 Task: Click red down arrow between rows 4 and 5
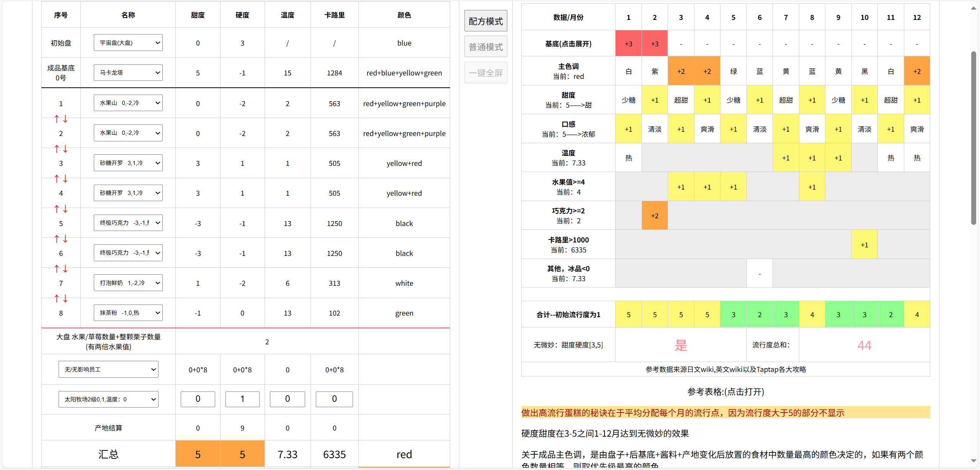tap(65, 209)
